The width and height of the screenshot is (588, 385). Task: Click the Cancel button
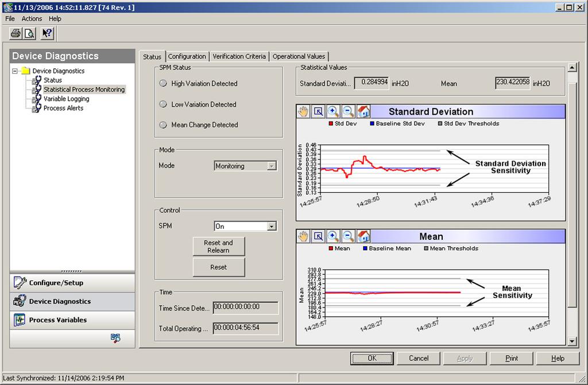coord(419,358)
